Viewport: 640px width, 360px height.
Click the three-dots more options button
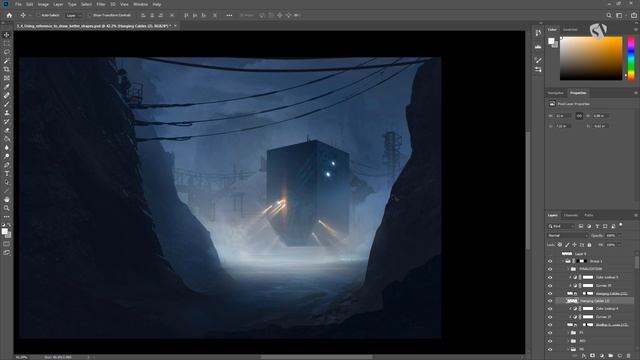[229, 15]
